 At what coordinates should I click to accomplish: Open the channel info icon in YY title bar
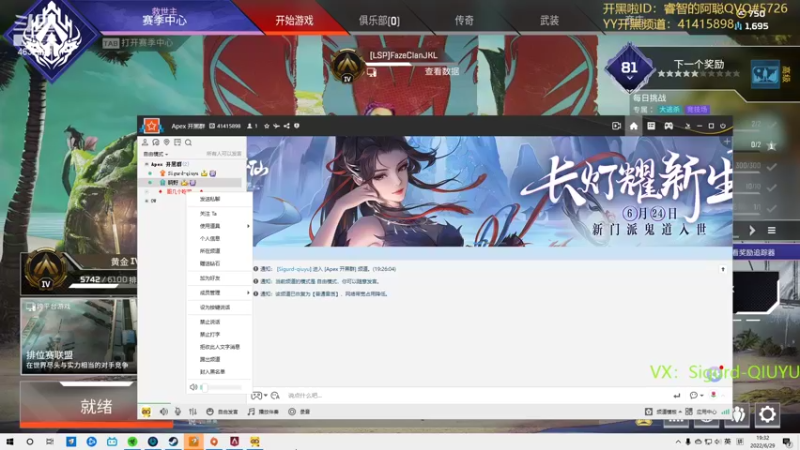click(x=296, y=126)
